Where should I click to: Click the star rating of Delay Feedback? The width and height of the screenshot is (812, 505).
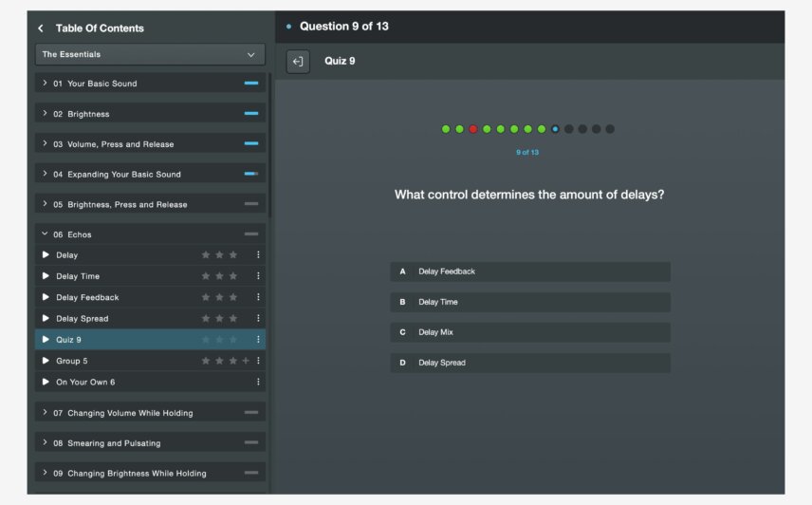point(219,297)
